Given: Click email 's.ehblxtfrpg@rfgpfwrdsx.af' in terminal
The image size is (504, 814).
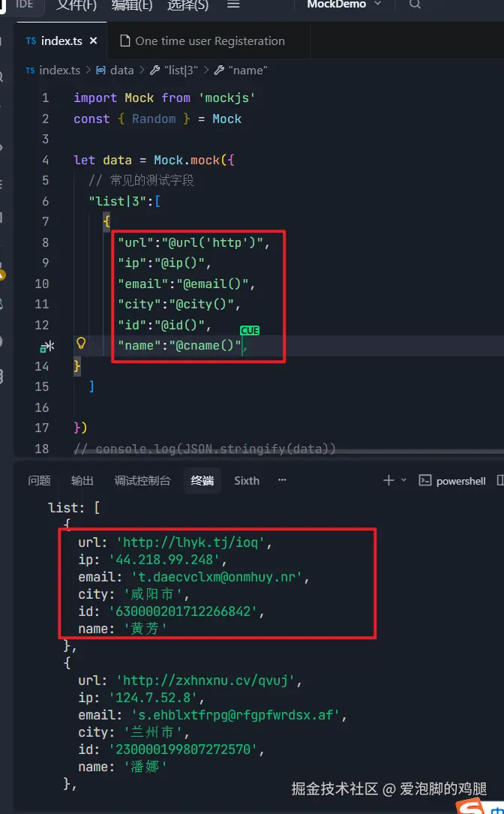Looking at the screenshot, I should pos(235,715).
